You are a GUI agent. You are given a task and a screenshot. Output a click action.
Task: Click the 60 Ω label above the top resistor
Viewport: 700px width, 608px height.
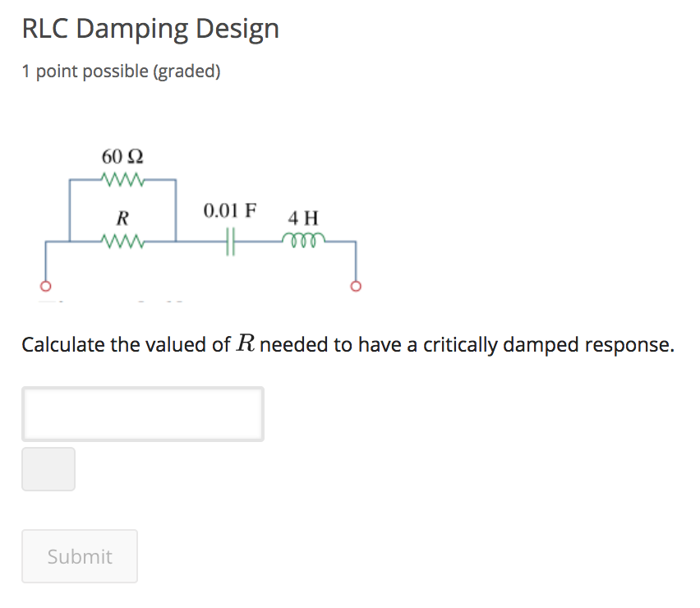121,156
